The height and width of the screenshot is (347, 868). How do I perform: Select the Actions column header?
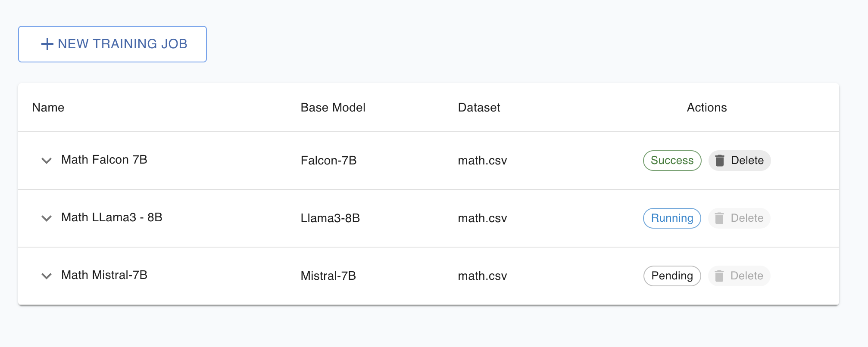pyautogui.click(x=706, y=108)
